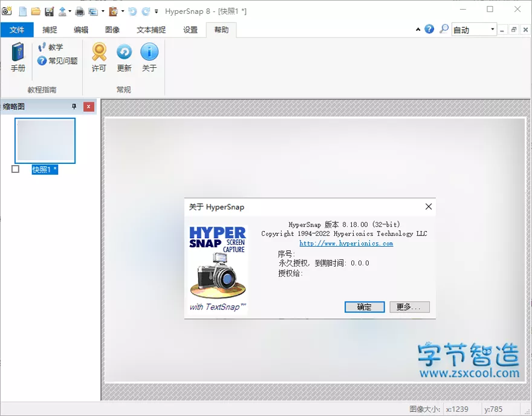Expand the upload icon dropdown arrow
The image size is (532, 416).
[70, 11]
